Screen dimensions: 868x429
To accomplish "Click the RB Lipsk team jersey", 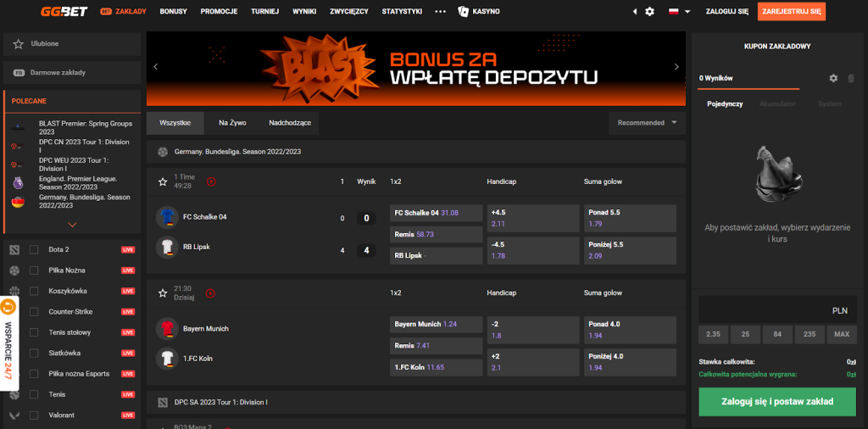I will [x=167, y=247].
